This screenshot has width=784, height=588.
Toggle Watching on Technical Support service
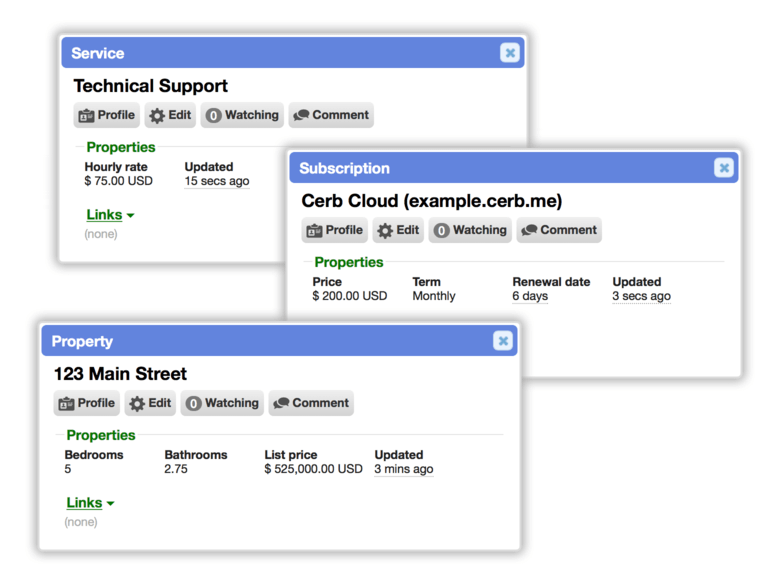point(242,115)
